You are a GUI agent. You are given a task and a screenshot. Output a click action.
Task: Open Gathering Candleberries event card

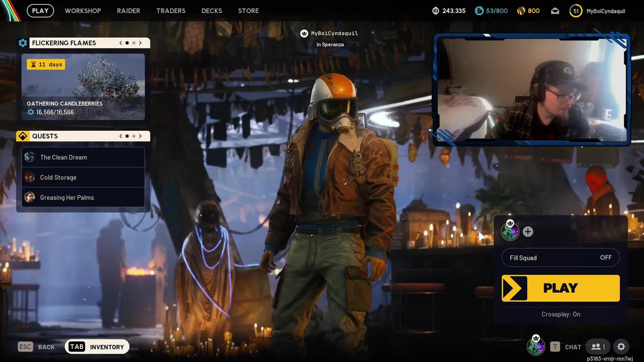83,87
